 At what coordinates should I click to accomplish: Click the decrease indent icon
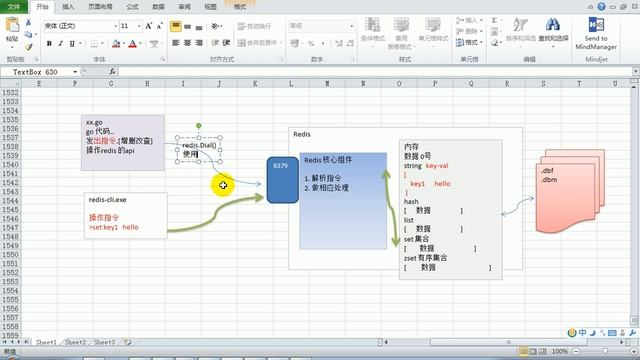point(215,43)
